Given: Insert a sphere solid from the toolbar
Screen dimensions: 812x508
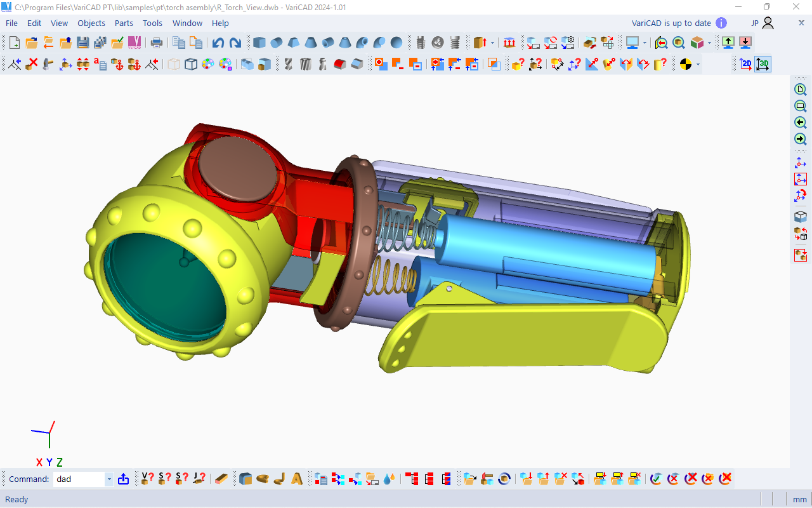Looking at the screenshot, I should (396, 43).
